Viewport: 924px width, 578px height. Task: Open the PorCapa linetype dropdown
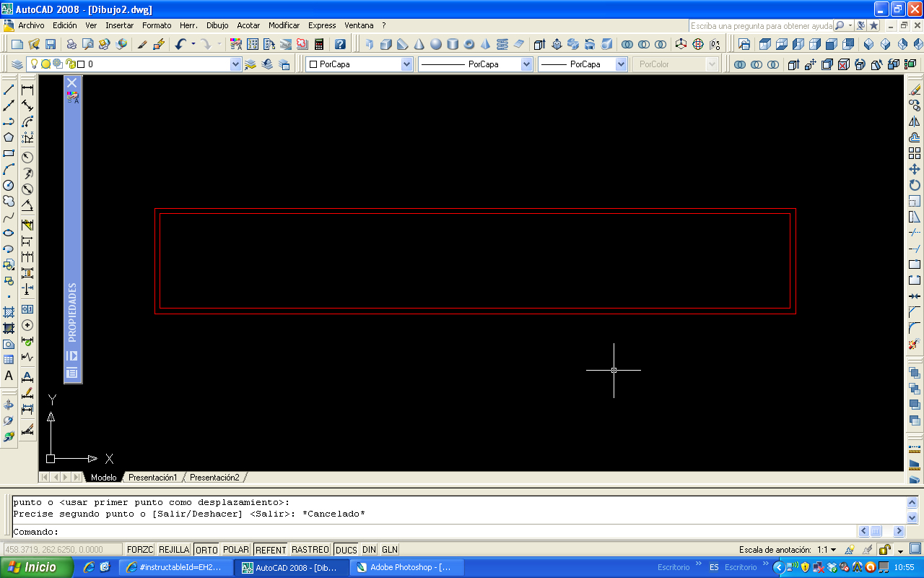coord(526,64)
